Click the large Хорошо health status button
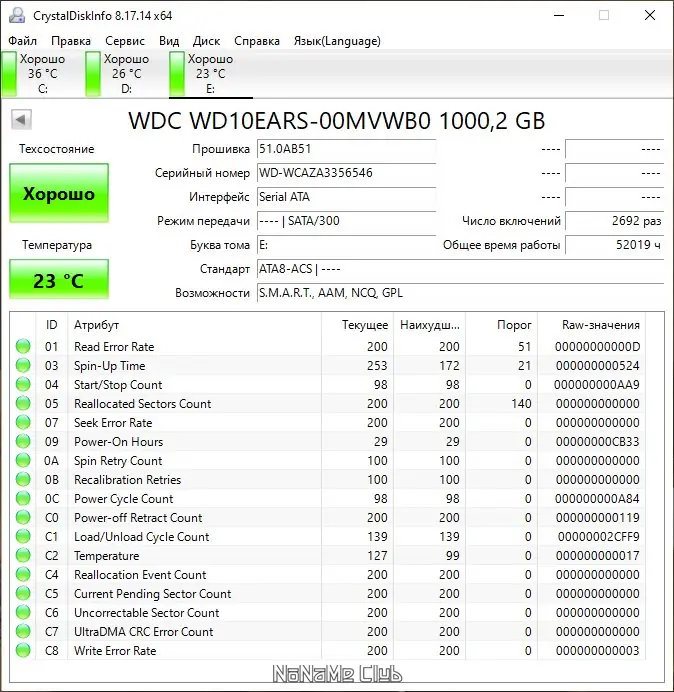The height and width of the screenshot is (692, 674). [x=59, y=193]
